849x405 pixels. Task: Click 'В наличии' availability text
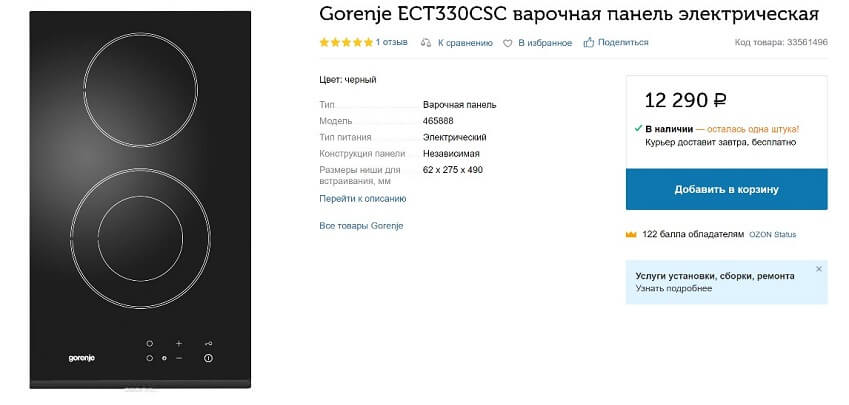click(x=669, y=129)
